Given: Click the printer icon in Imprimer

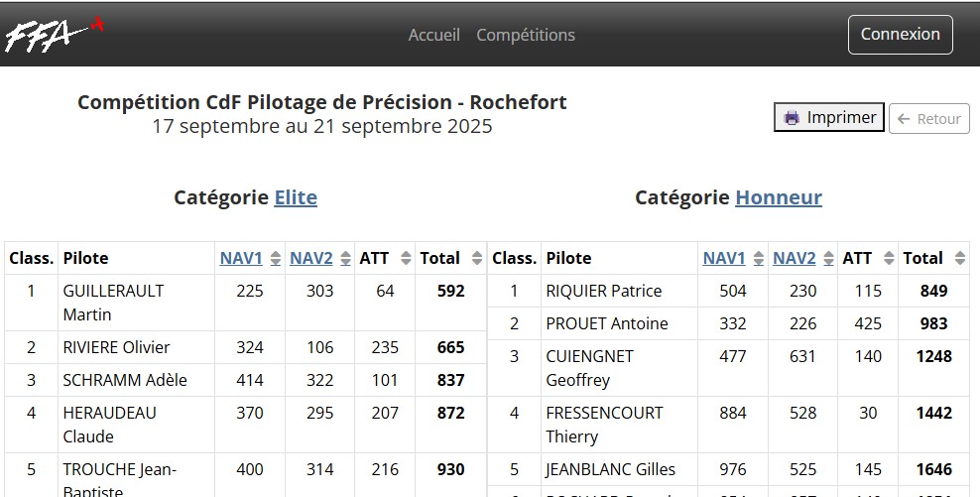Looking at the screenshot, I should coord(792,118).
